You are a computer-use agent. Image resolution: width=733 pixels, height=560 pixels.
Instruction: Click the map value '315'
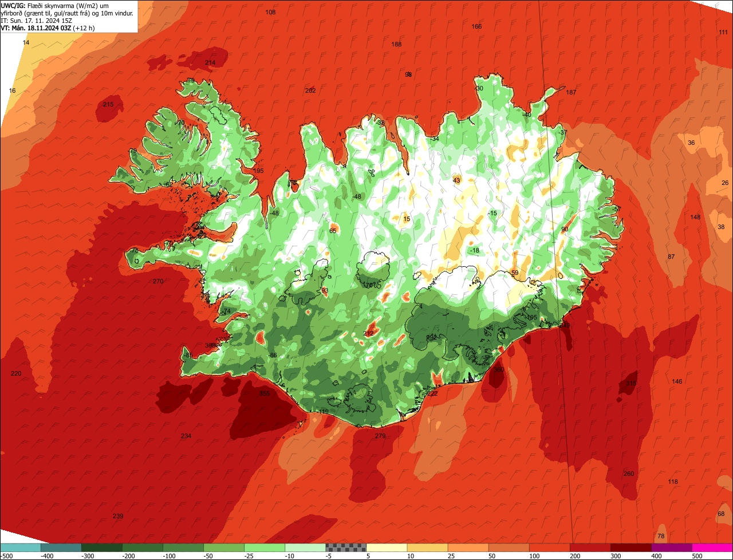(x=631, y=383)
